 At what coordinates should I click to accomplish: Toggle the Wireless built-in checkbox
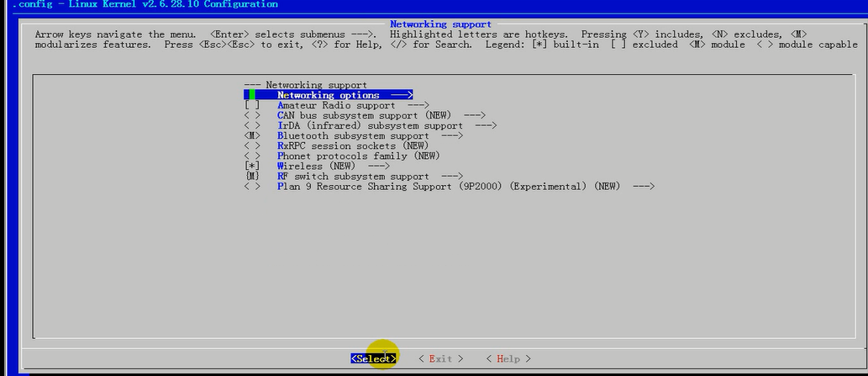click(x=252, y=166)
